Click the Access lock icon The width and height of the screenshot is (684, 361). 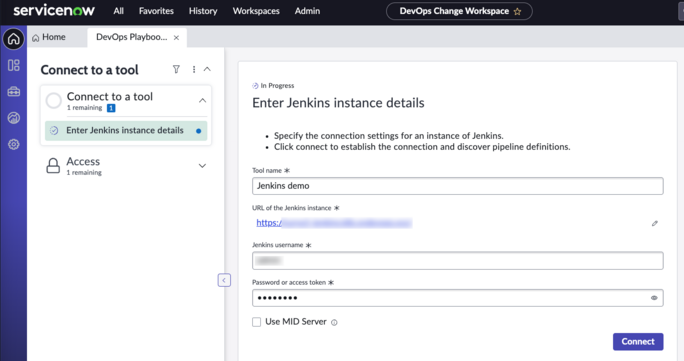[x=53, y=166]
